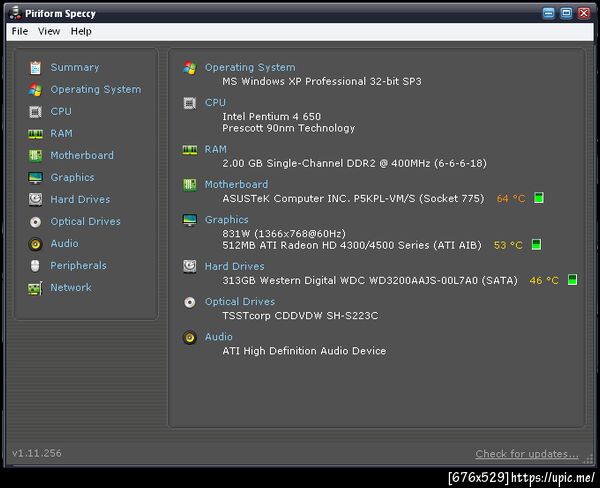This screenshot has width=600, height=488.
Task: Open the Help menu
Action: point(81,31)
